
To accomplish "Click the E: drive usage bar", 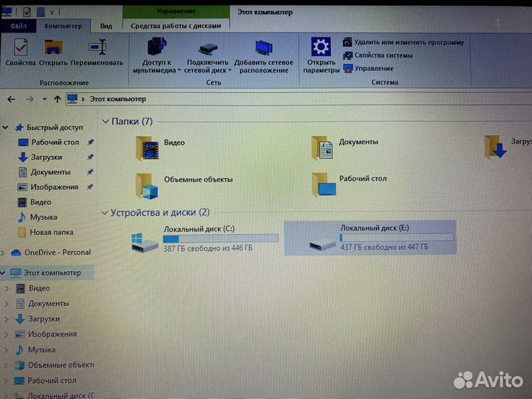I will 397,237.
